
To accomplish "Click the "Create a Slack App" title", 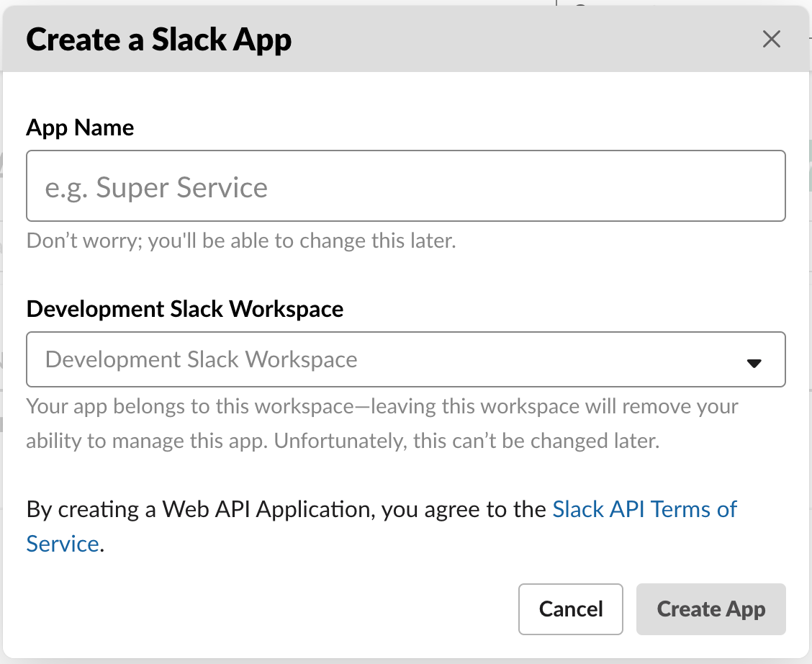I will pyautogui.click(x=159, y=40).
